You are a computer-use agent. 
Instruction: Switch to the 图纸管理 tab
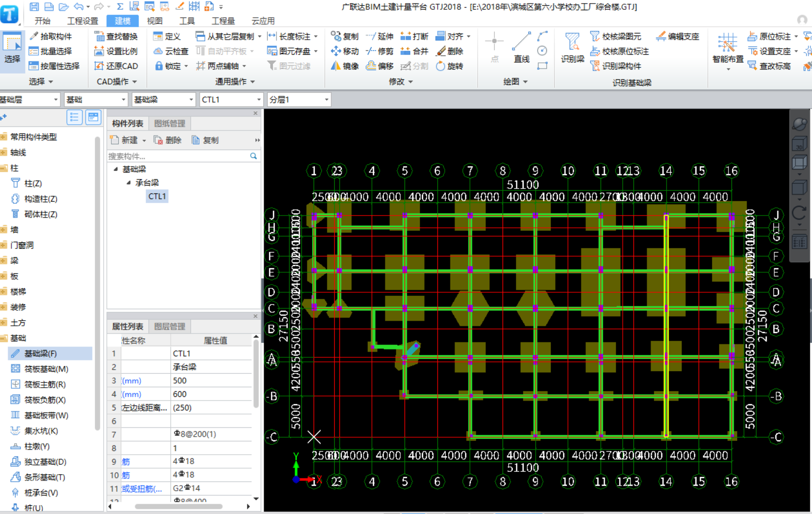[x=170, y=123]
